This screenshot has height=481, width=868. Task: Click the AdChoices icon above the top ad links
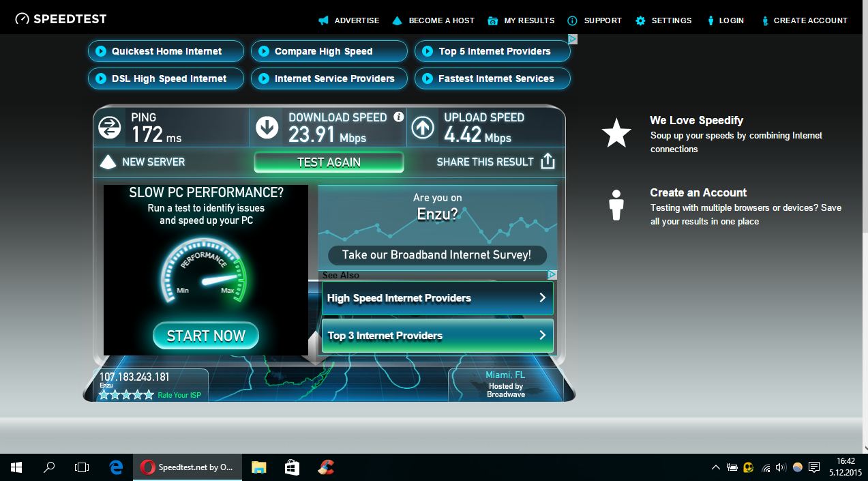point(573,40)
